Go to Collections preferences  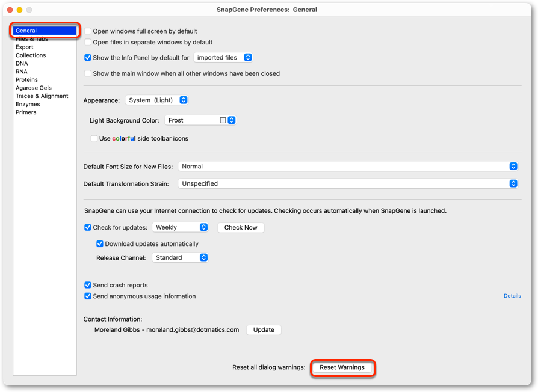point(31,55)
